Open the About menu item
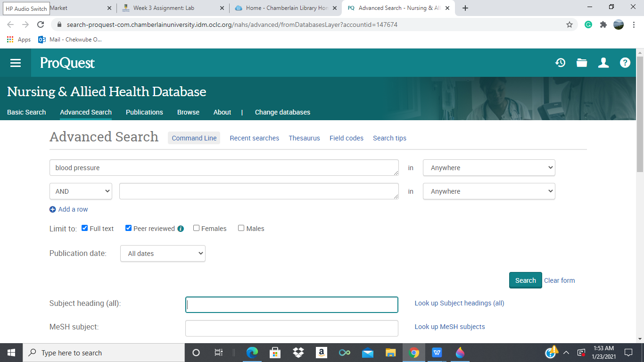The height and width of the screenshot is (362, 644). [222, 112]
